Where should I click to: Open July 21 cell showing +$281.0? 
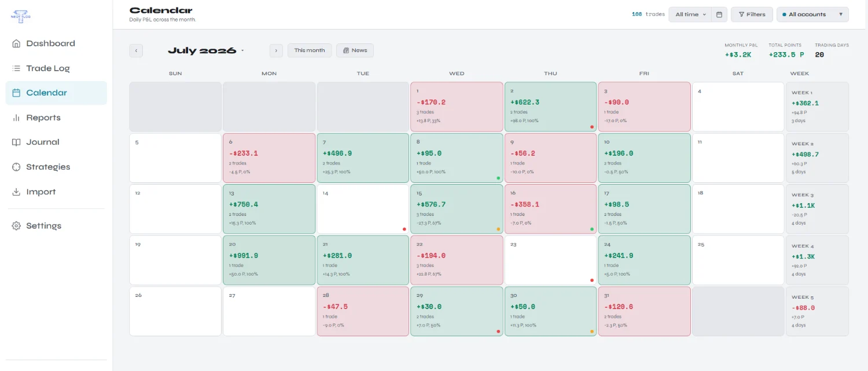point(363,260)
